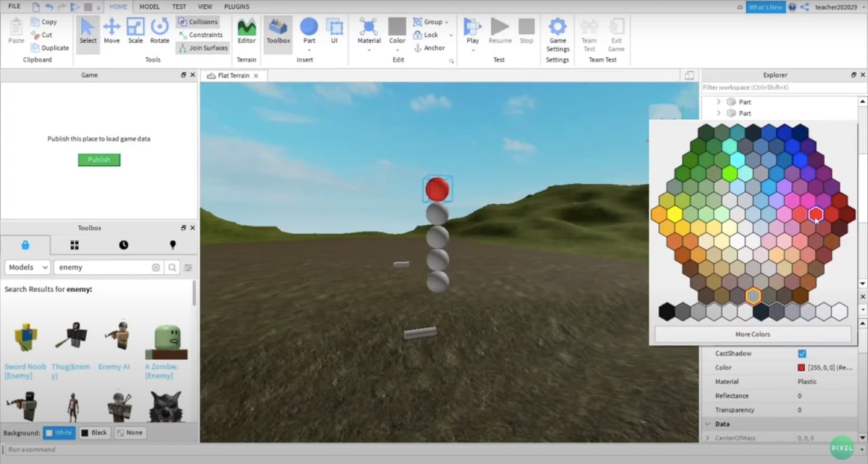Screen dimensions: 868x464
Task: Open the Lock dropdown arrow
Action: (x=451, y=35)
